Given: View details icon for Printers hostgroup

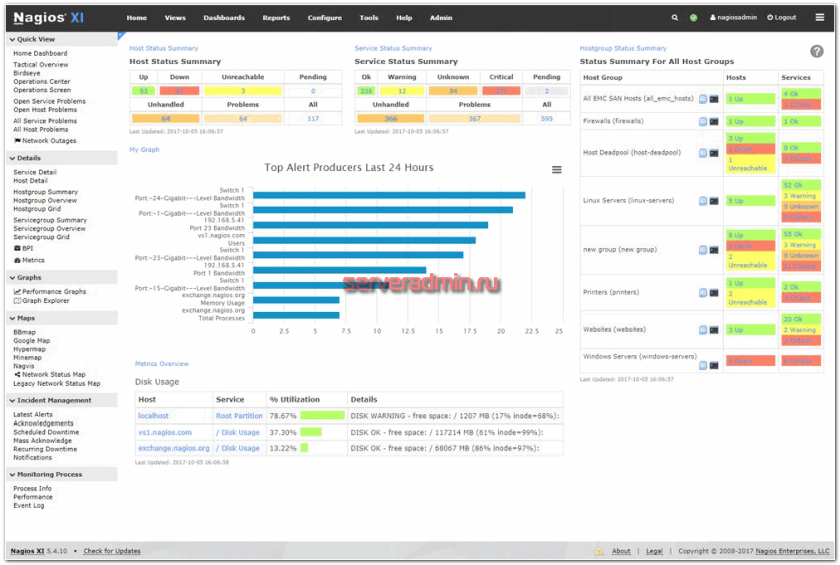Looking at the screenshot, I should tap(703, 293).
